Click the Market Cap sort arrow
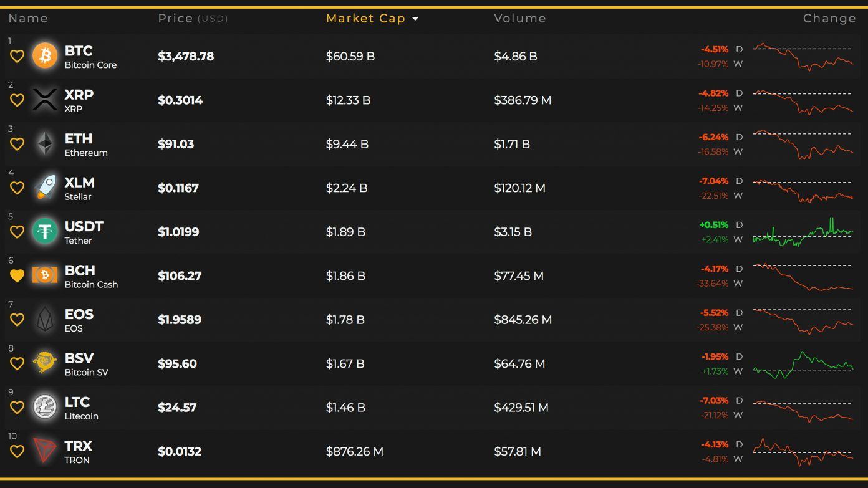The height and width of the screenshot is (488, 868). pos(415,19)
